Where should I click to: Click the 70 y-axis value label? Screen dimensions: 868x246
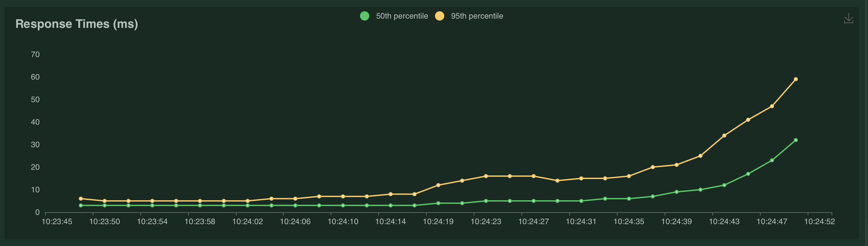coord(35,55)
